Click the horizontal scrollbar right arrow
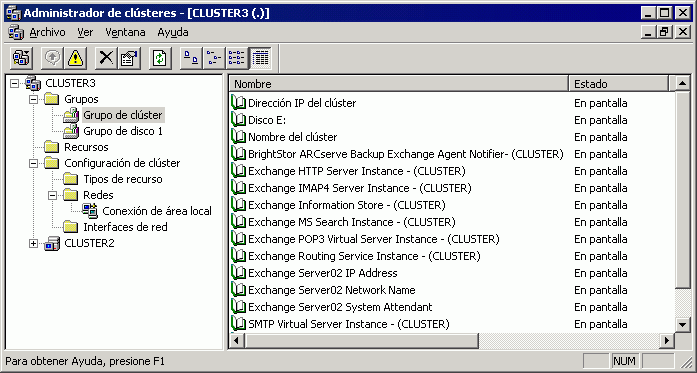The height and width of the screenshot is (373, 697). pyautogui.click(x=666, y=341)
